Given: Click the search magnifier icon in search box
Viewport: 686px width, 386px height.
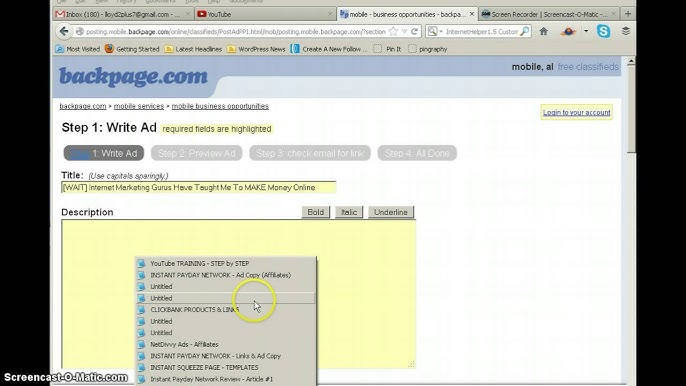Looking at the screenshot, I should (525, 31).
